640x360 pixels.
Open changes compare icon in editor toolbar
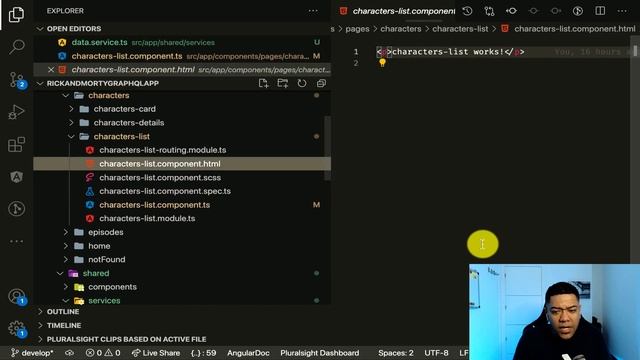pos(489,11)
